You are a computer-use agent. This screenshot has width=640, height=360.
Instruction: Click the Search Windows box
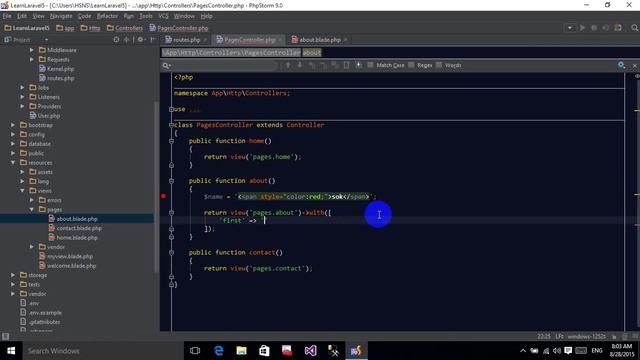(102, 351)
